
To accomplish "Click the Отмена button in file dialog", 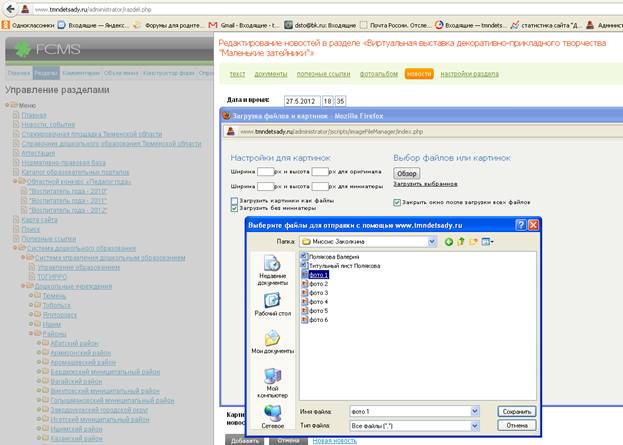I will (517, 426).
